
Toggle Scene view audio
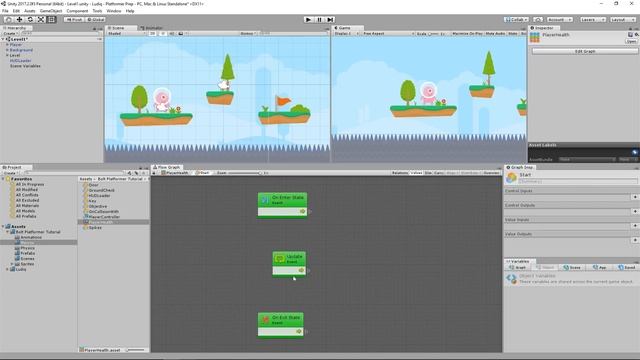tap(171, 33)
